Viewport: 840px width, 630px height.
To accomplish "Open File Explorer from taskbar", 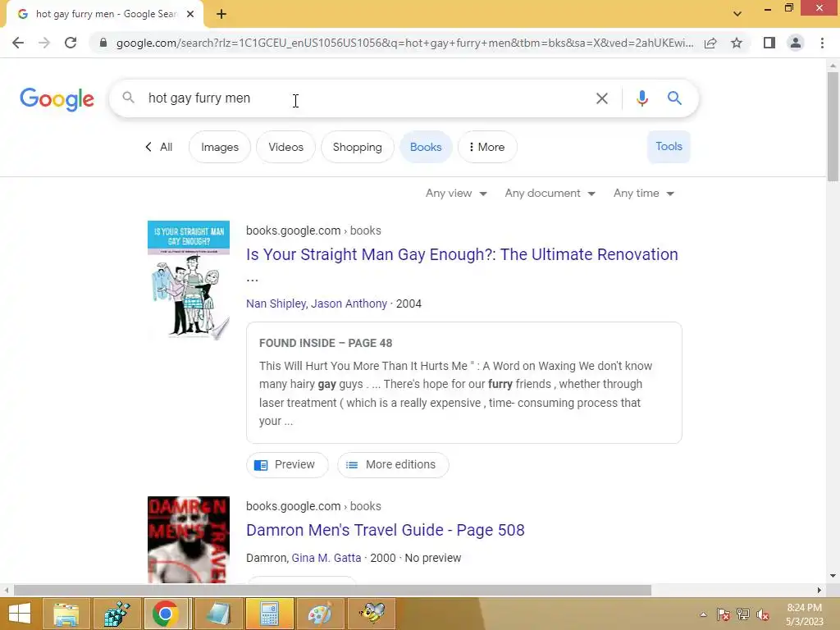I will (66, 614).
